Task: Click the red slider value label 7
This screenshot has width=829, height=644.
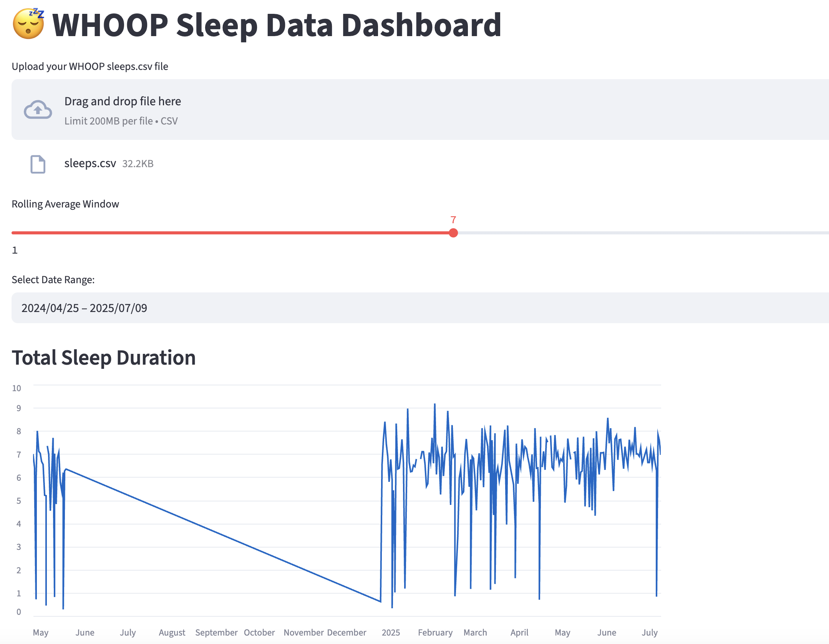Action: 453,220
